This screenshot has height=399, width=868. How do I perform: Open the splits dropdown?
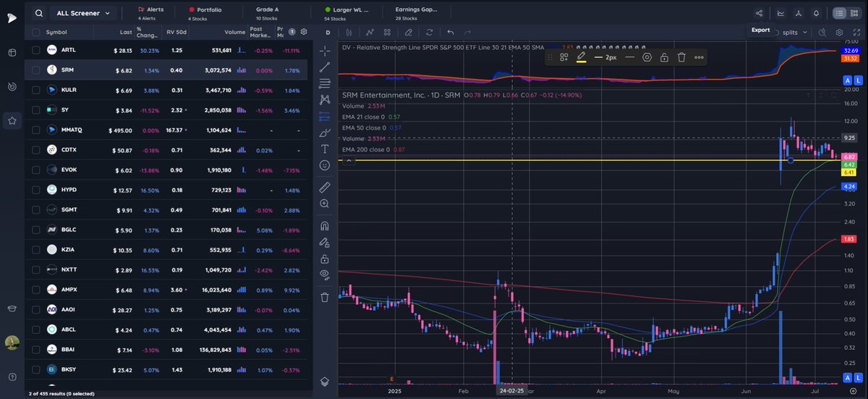[x=793, y=33]
